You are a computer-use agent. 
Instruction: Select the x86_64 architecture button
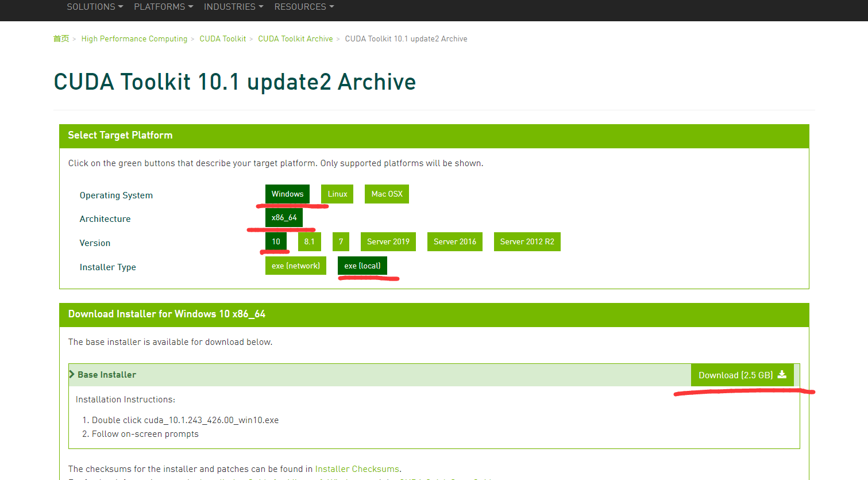(x=284, y=217)
